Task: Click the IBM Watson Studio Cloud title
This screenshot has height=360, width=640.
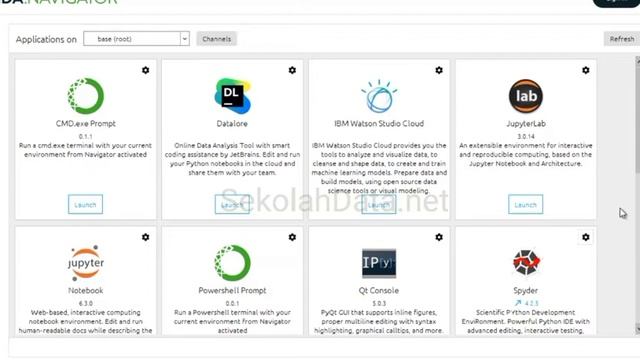Action: point(379,124)
